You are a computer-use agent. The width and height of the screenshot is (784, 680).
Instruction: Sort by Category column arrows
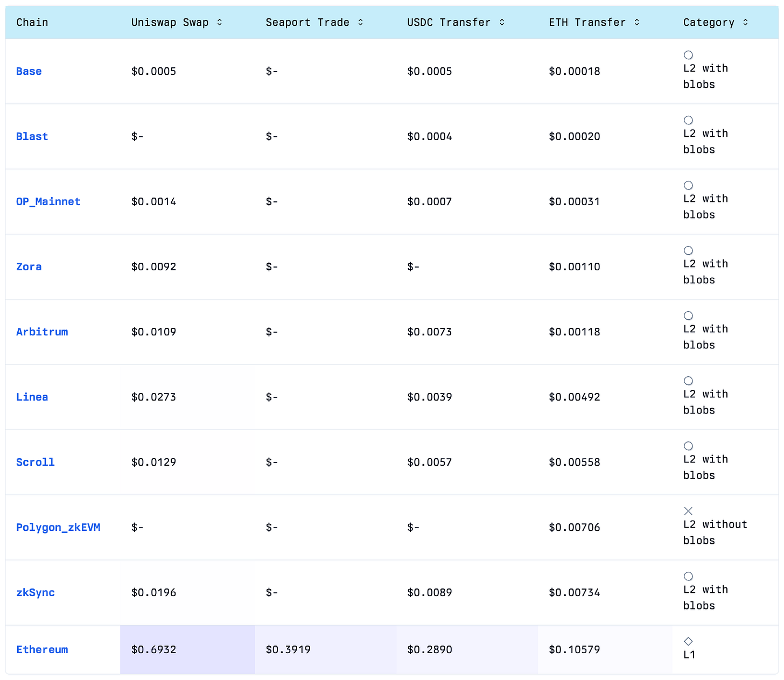pos(745,22)
